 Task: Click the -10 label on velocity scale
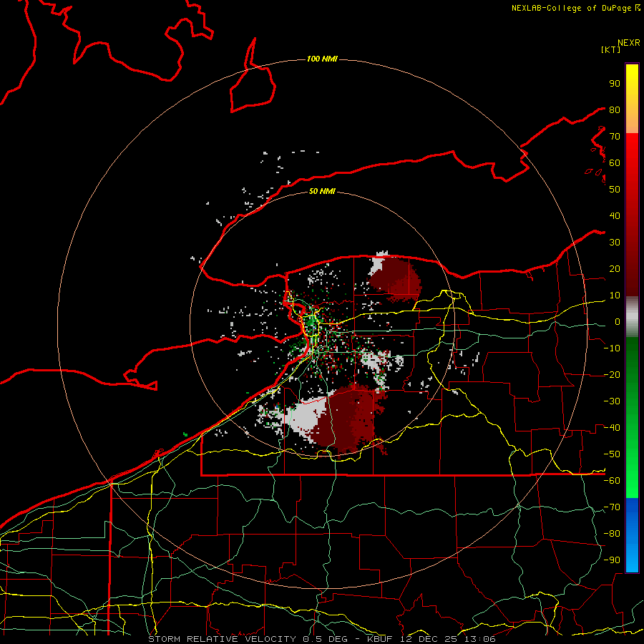(612, 348)
